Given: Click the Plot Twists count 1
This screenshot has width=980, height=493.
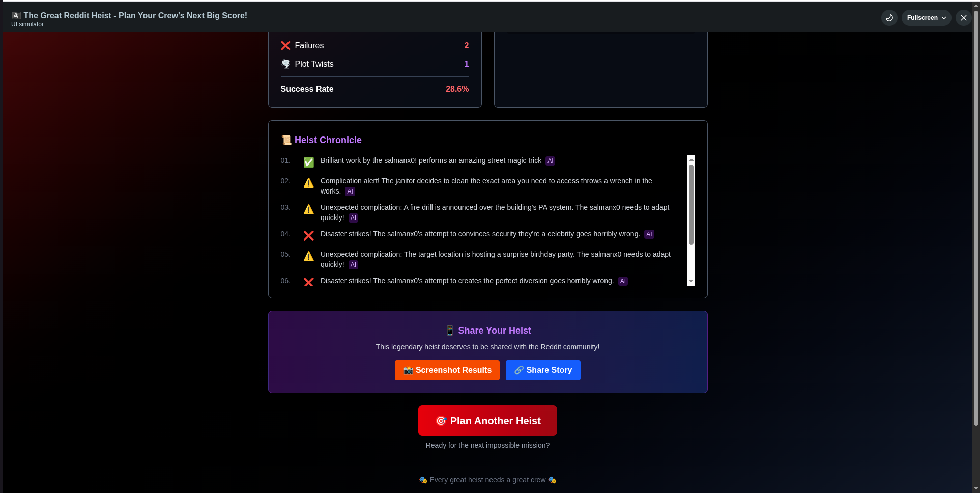Looking at the screenshot, I should pyautogui.click(x=466, y=64).
